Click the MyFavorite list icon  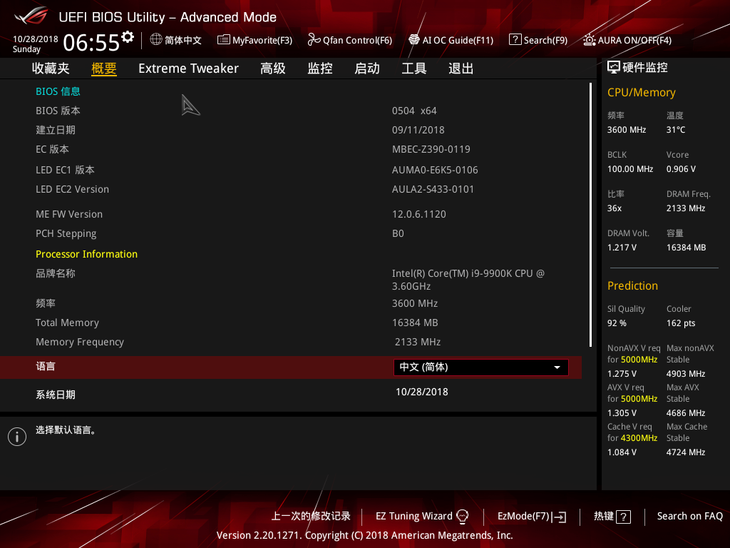click(223, 40)
